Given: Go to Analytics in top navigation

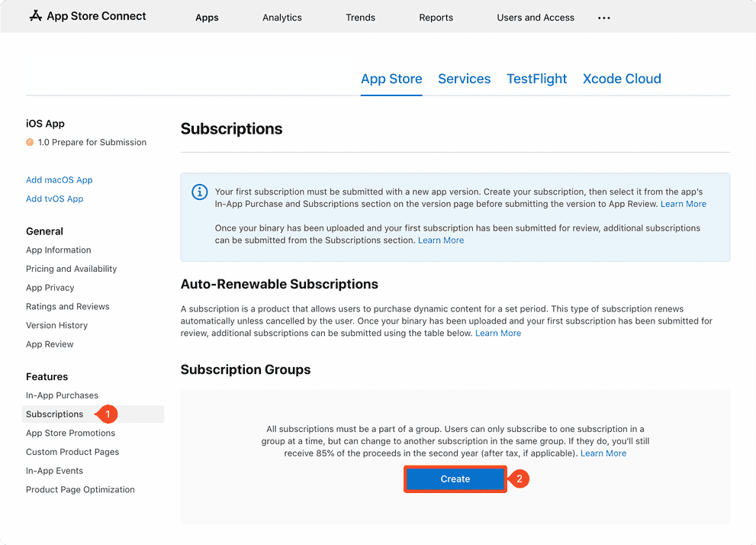Looking at the screenshot, I should 282,18.
